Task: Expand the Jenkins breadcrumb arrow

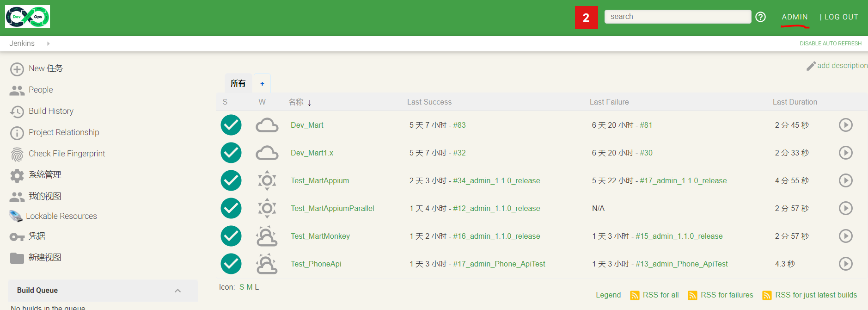Action: coord(48,43)
